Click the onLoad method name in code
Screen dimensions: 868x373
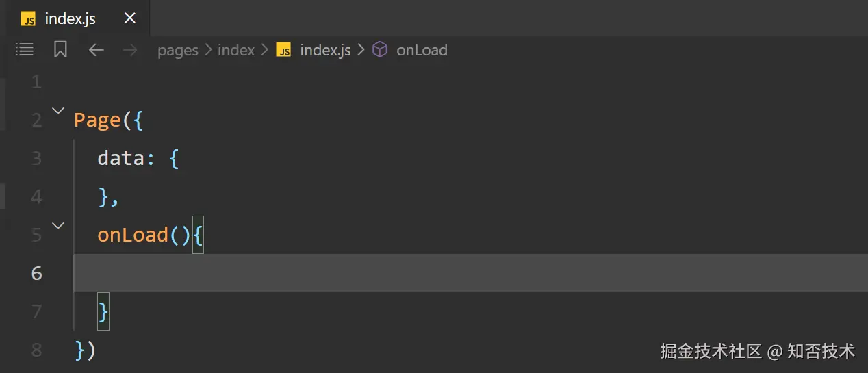pos(133,235)
